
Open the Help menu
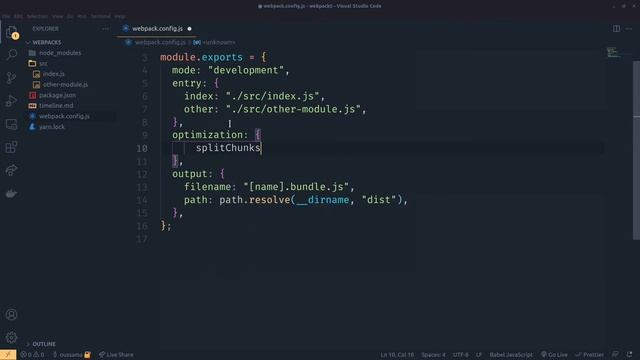tap(120, 16)
